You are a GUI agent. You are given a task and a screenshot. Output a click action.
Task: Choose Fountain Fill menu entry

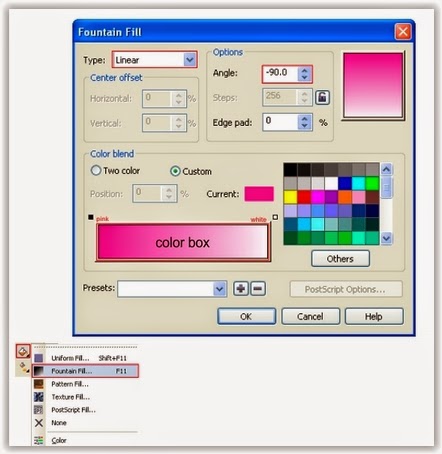pyautogui.click(x=85, y=371)
